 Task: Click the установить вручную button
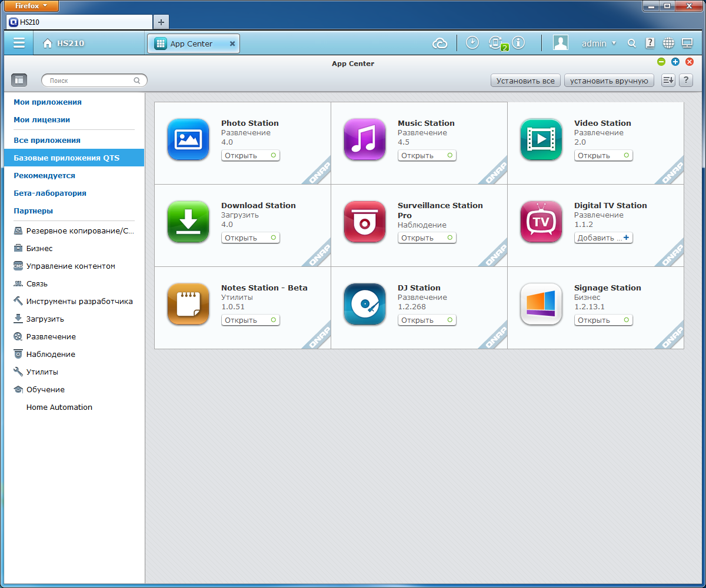click(609, 81)
